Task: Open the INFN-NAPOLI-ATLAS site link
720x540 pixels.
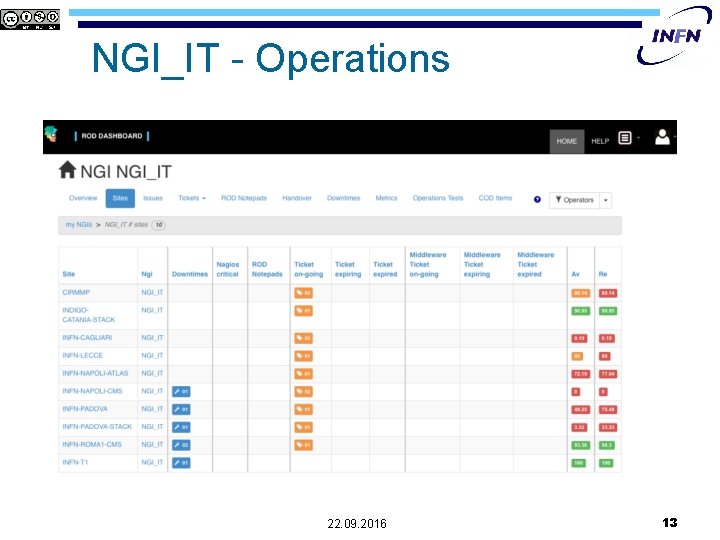Action: 95,373
